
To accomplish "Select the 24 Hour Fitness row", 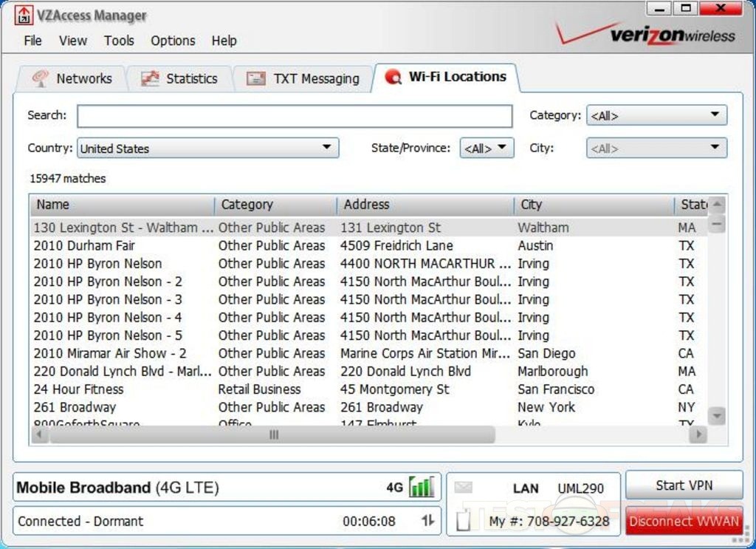I will 78,389.
